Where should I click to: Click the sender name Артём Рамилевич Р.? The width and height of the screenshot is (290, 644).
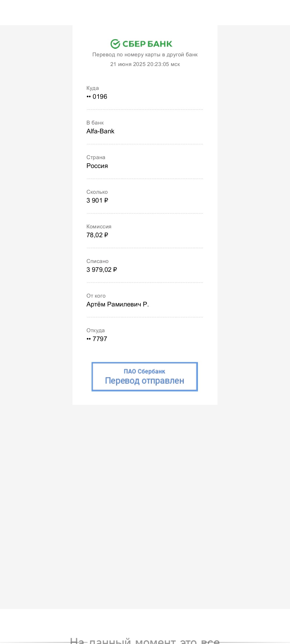coord(118,304)
